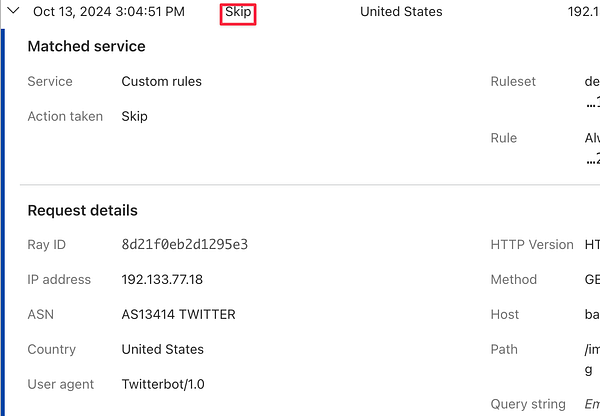Click the Matched service heading
Viewport: 600px width, 416px height.
pos(86,46)
